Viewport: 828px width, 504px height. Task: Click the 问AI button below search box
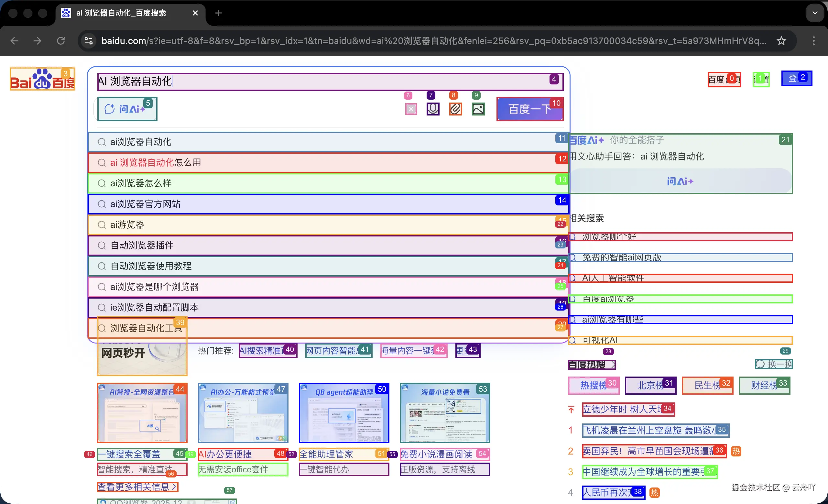coord(127,109)
